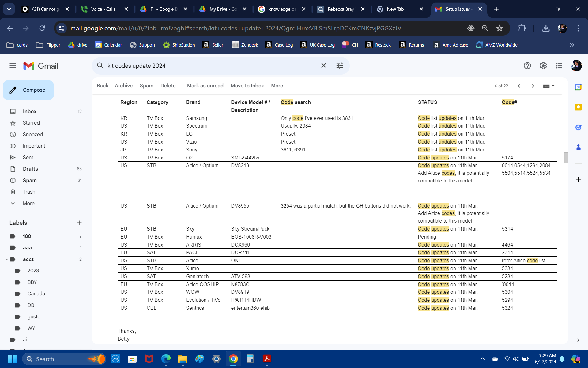Open Google account profile picture
The width and height of the screenshot is (588, 368).
coord(576,66)
